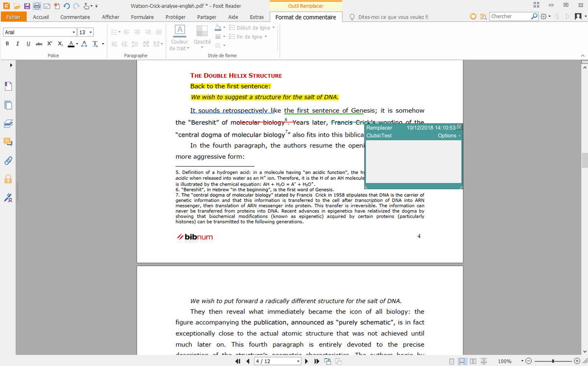588x366 pixels.
Task: Open the Bookmarks panel in the sidebar
Action: pos(8,86)
